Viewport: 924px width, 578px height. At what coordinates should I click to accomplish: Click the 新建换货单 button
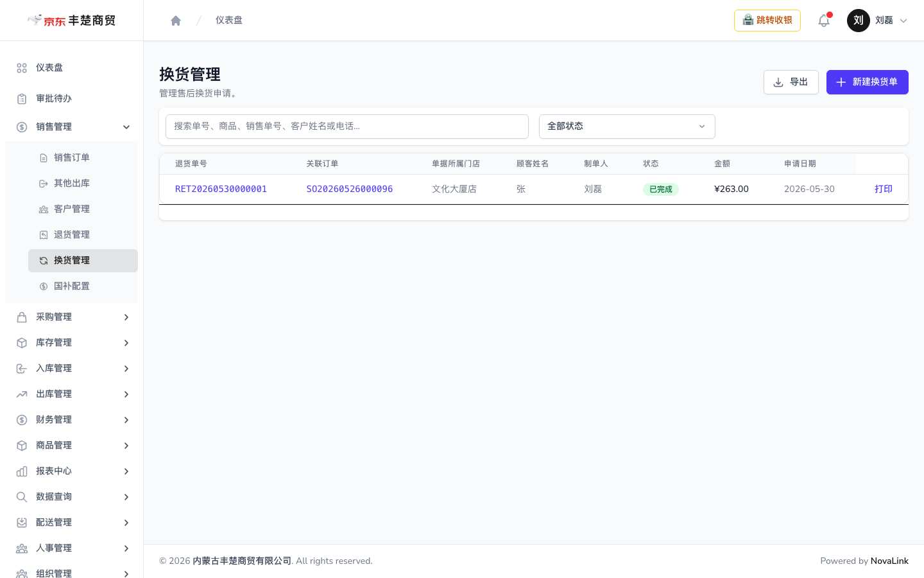click(x=868, y=82)
